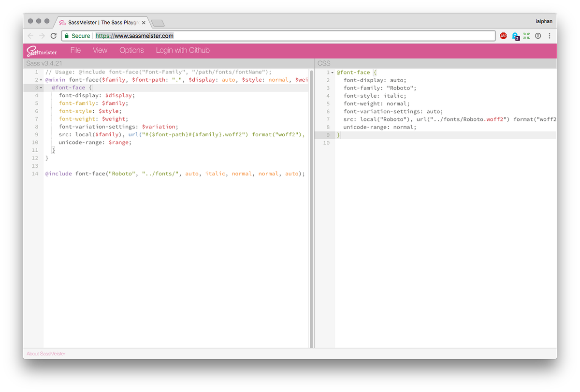Open a new tab with the new-tab button
Image resolution: width=580 pixels, height=392 pixels.
(158, 23)
